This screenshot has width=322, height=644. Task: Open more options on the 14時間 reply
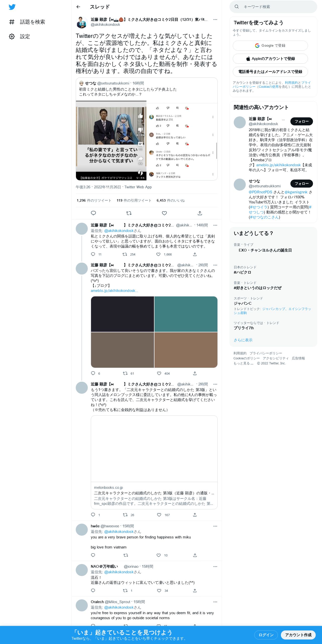tap(215, 225)
